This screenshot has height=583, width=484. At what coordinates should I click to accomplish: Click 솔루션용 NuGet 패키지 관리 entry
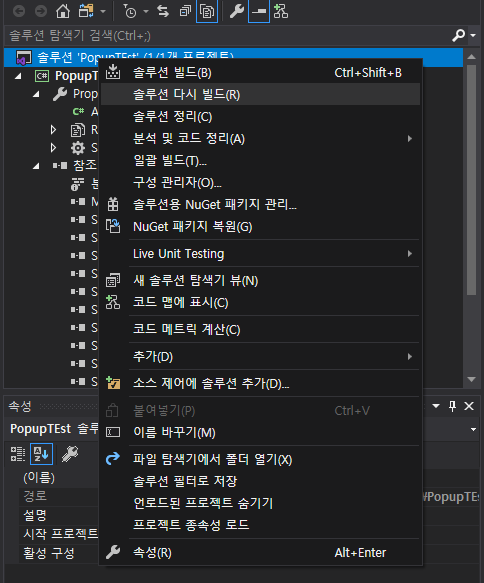point(260,204)
